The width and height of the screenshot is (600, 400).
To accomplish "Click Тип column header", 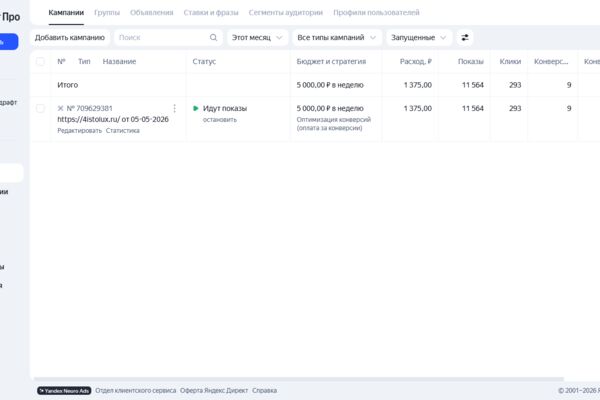I will (84, 61).
